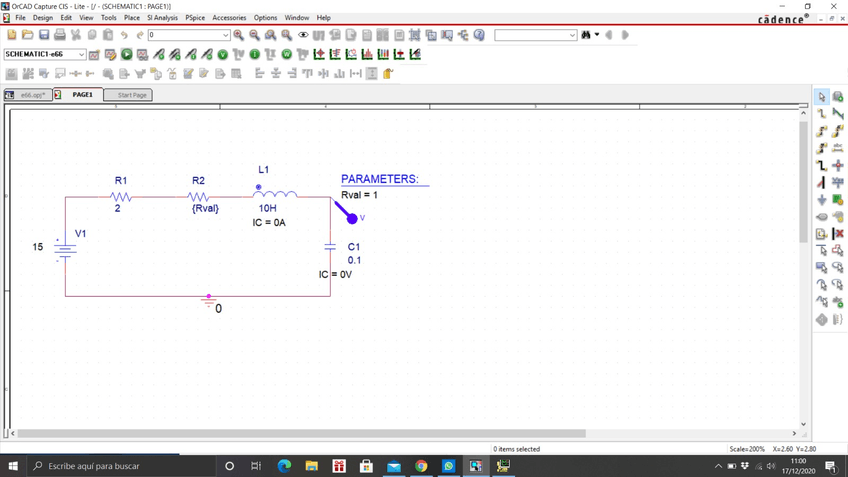848x477 pixels.
Task: Click the Zoom In magnifier icon
Action: [239, 35]
